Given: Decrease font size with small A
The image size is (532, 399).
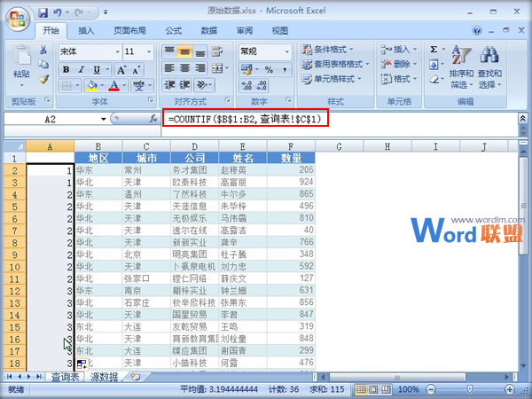Looking at the screenshot, I should [136, 70].
